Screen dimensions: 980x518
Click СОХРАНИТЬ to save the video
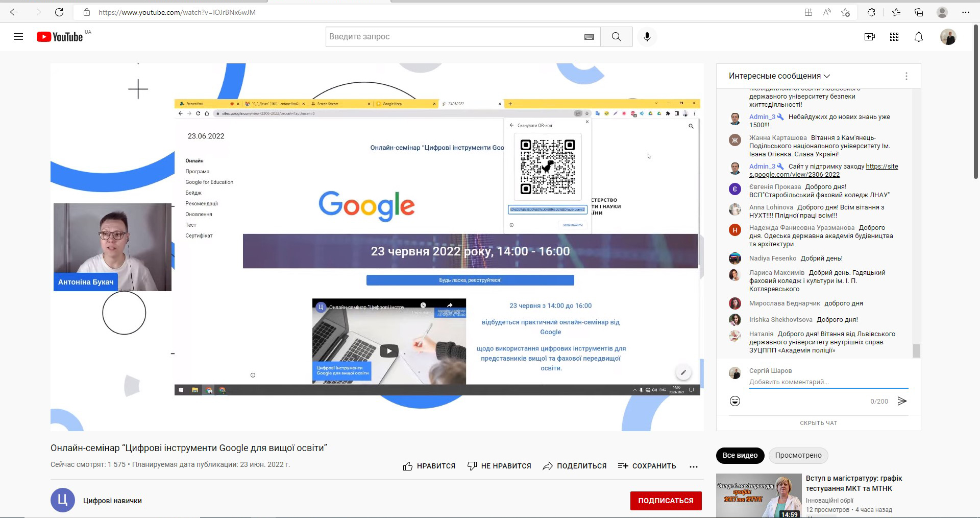point(647,466)
